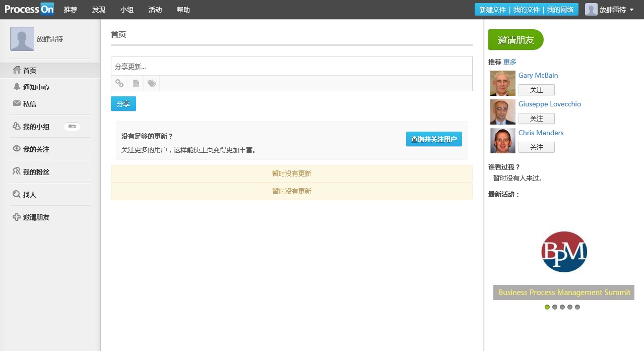Click the username 放肆雷特 in the sidebar
This screenshot has height=351, width=644.
[50, 39]
